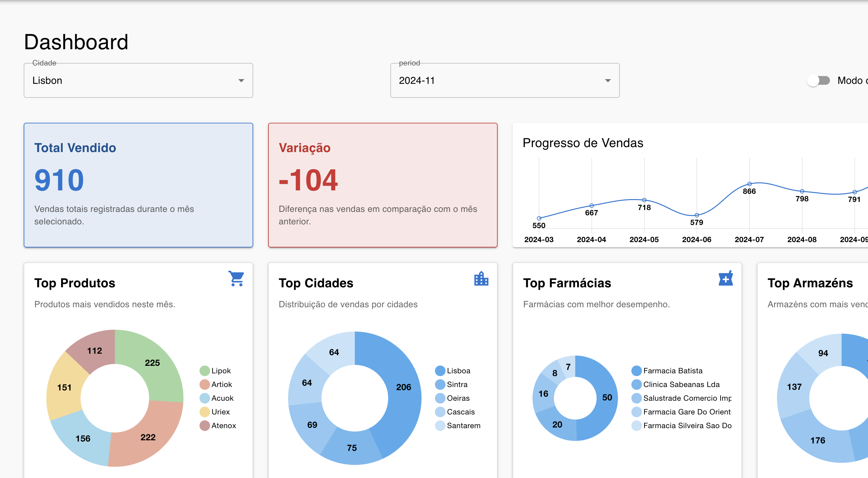Click the Top Farmácias card title
Viewport: 868px width, 478px height.
click(x=567, y=283)
